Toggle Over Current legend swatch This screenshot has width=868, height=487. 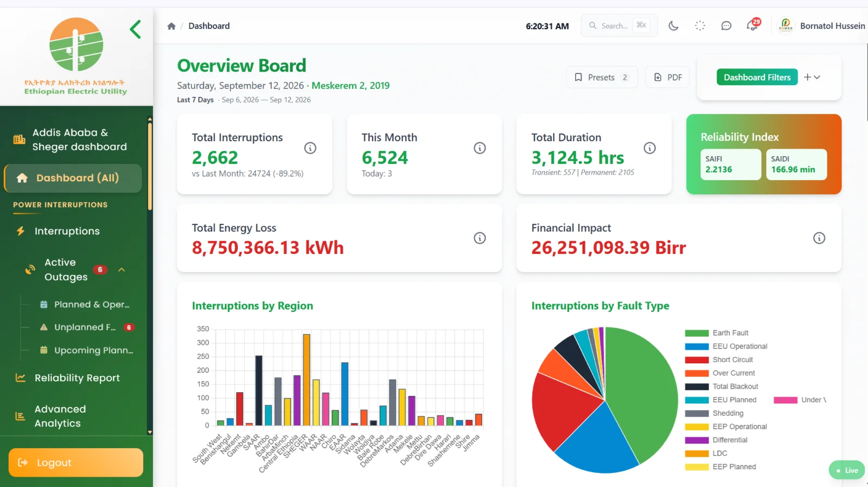tap(697, 373)
